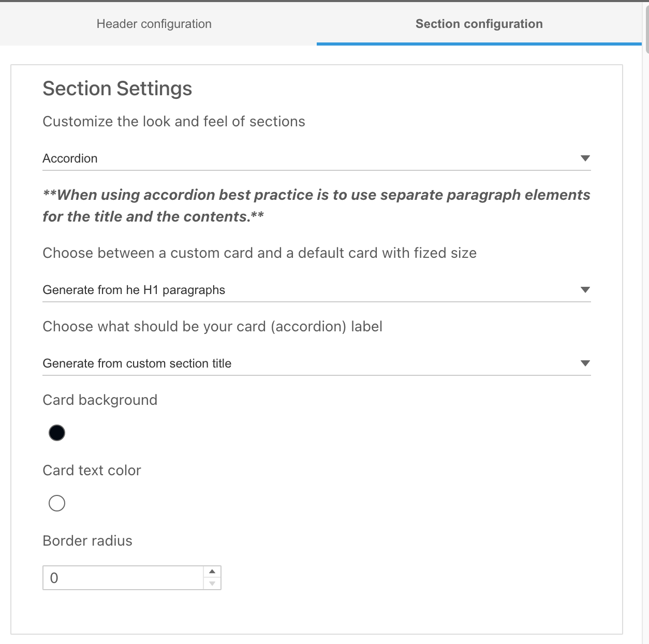Click the Border radius label
The image size is (649, 644).
87,540
